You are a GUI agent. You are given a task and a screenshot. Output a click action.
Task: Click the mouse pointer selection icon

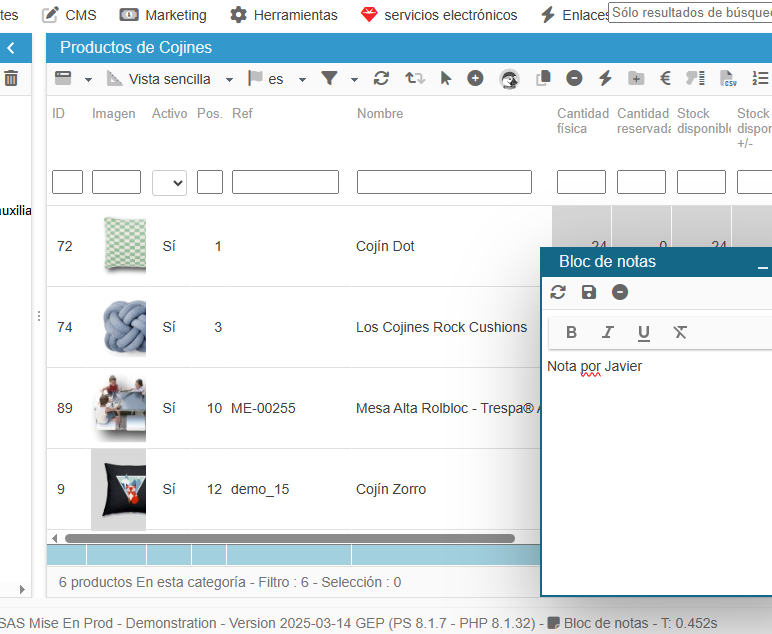pyautogui.click(x=446, y=79)
